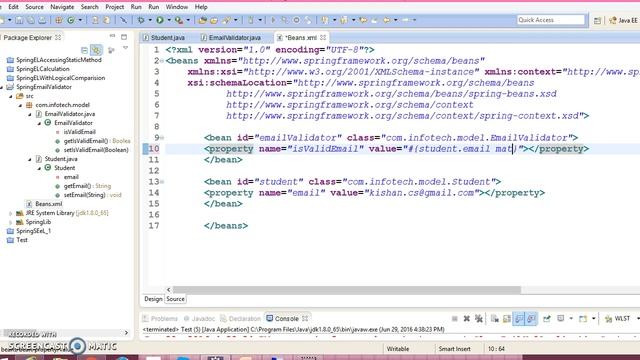The width and height of the screenshot is (640, 360).
Task: Click the Clear Console icon
Action: tap(495, 319)
